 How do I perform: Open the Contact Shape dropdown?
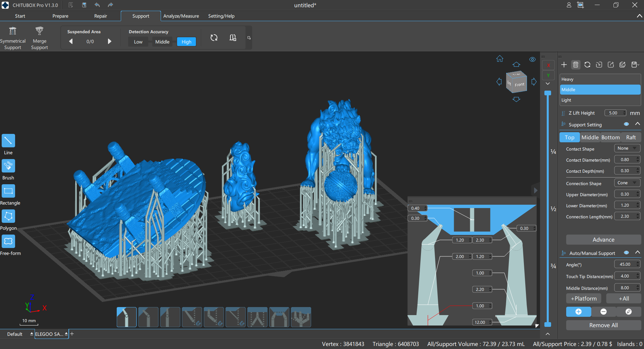[627, 148]
